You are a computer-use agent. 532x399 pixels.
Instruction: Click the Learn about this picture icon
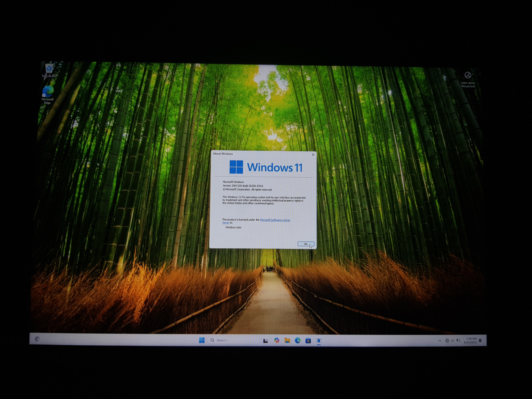467,76
